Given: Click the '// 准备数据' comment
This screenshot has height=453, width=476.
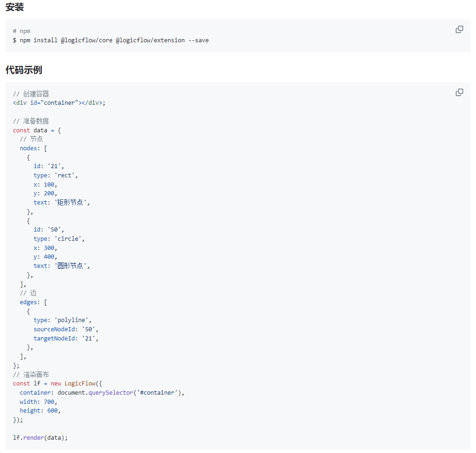Looking at the screenshot, I should (x=31, y=121).
